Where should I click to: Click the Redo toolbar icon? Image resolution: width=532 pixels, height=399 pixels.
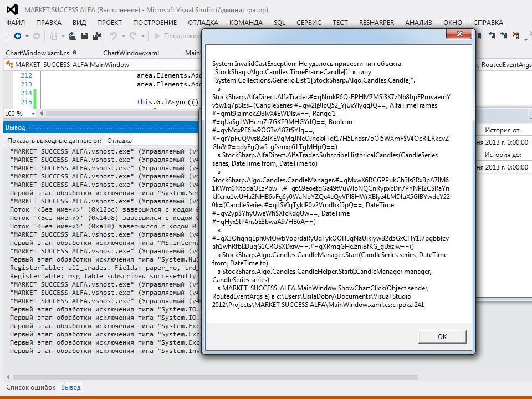(x=133, y=35)
